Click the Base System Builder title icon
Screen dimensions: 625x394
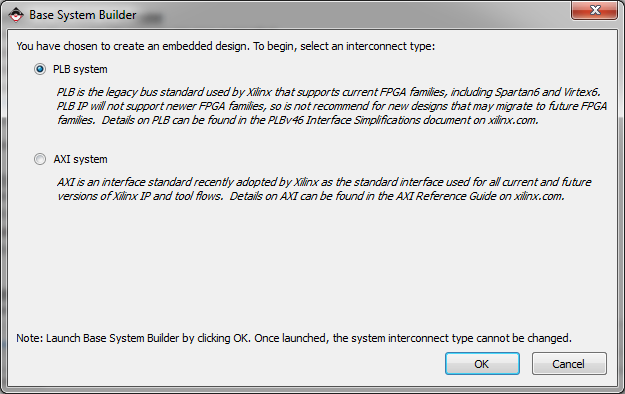pos(16,15)
